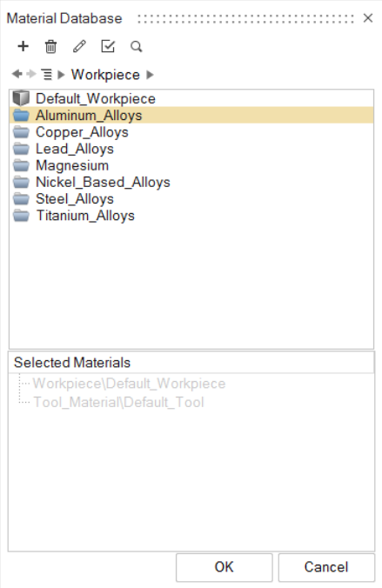Image resolution: width=382 pixels, height=588 pixels.
Task: Navigate back with the left arrow
Action: click(x=17, y=74)
